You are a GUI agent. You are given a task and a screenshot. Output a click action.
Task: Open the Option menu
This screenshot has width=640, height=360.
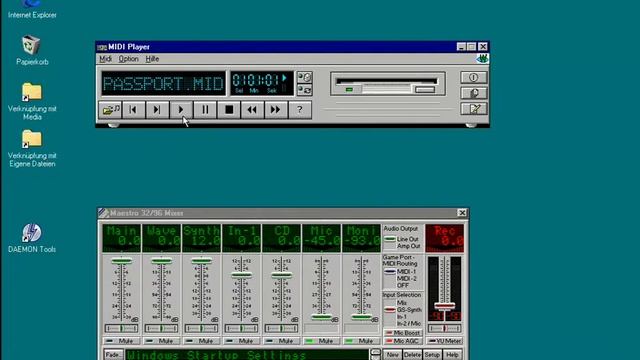coord(129,59)
